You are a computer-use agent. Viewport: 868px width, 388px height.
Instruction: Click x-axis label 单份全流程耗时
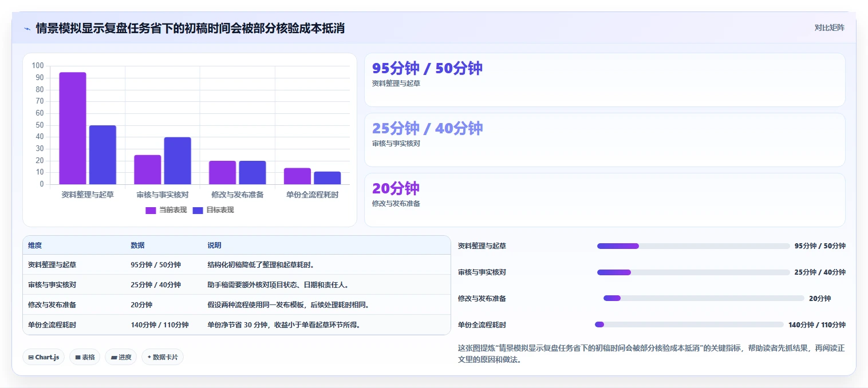click(312, 195)
